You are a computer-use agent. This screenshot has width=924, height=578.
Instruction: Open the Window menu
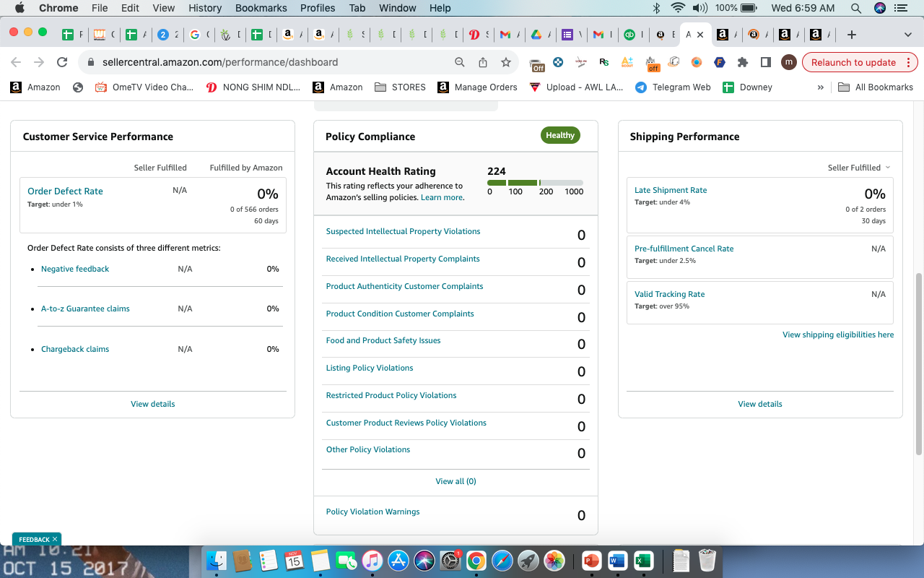coord(397,8)
